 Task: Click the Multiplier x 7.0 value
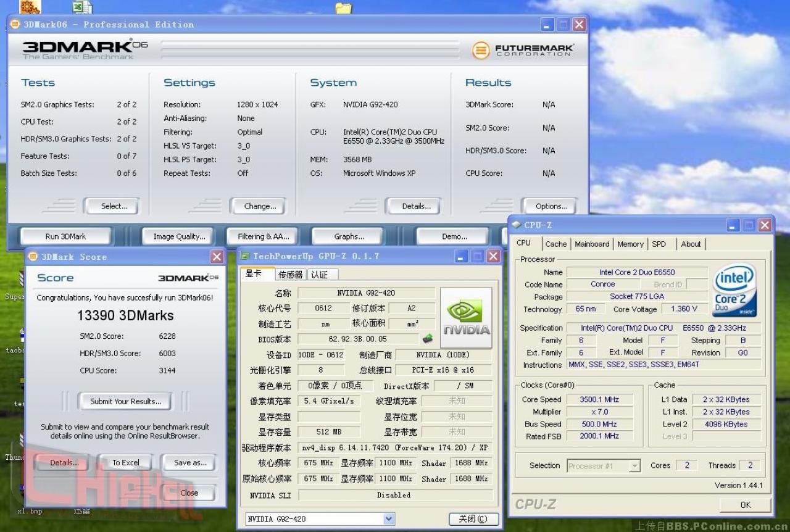[x=599, y=412]
